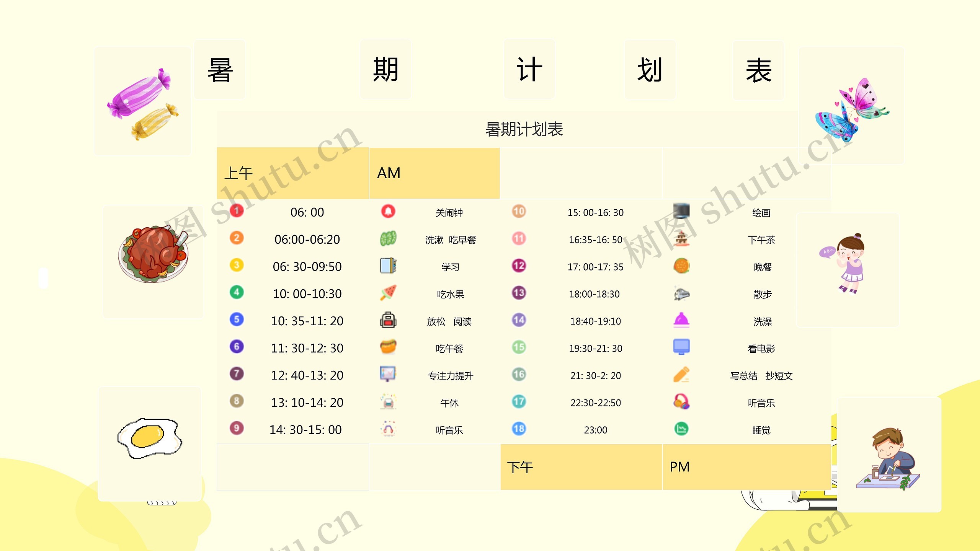Image resolution: width=980 pixels, height=551 pixels.
Task: Click the yellow number 3 badge
Action: [x=237, y=265]
